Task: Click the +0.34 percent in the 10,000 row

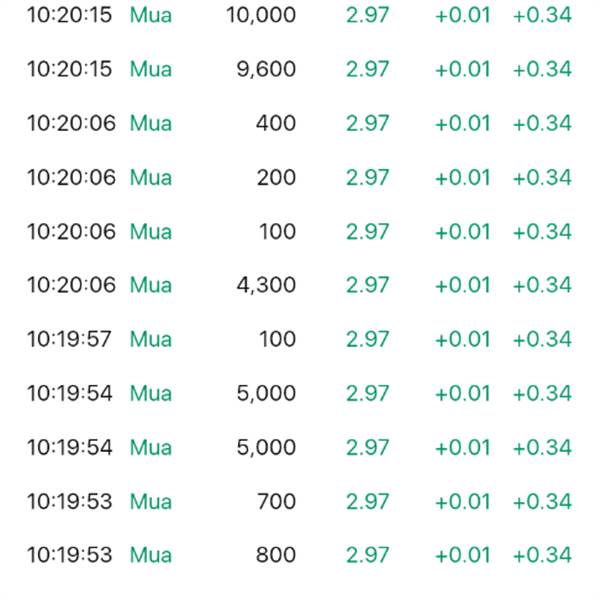Action: click(x=542, y=15)
